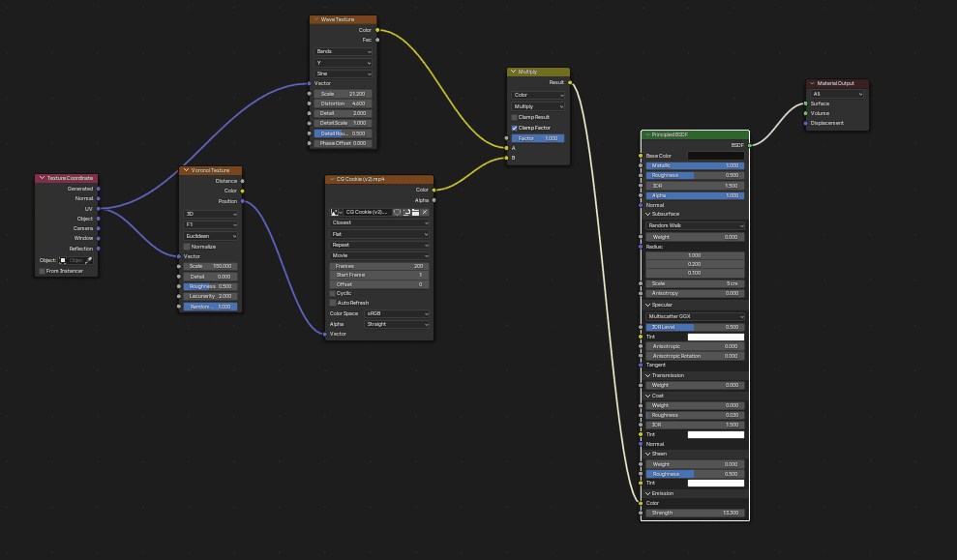Open the Euclidean distance metric dropdown
Image resolution: width=957 pixels, height=560 pixels.
pyautogui.click(x=210, y=235)
